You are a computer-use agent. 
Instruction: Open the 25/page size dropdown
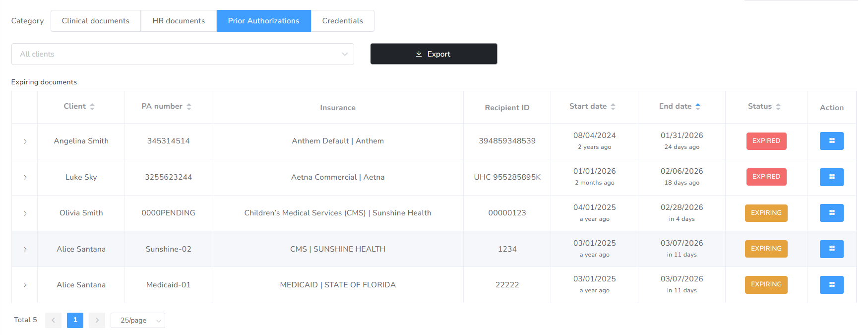(138, 321)
